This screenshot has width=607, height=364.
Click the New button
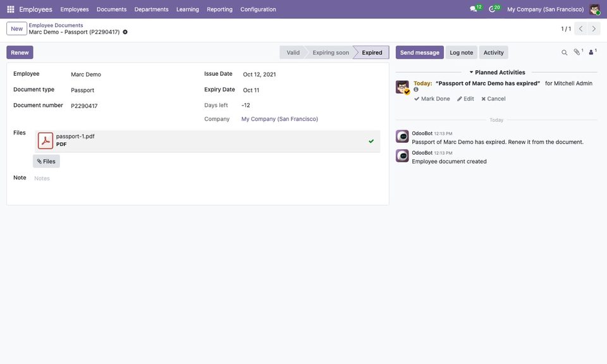pyautogui.click(x=16, y=28)
